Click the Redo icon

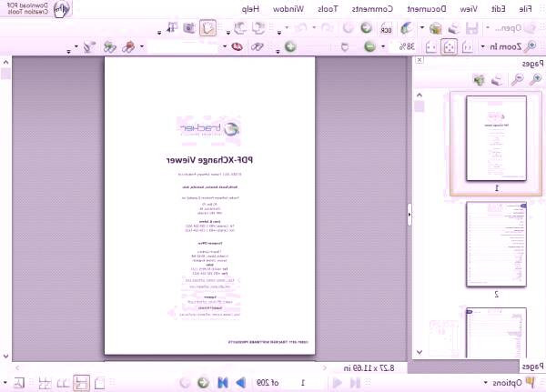click(301, 28)
